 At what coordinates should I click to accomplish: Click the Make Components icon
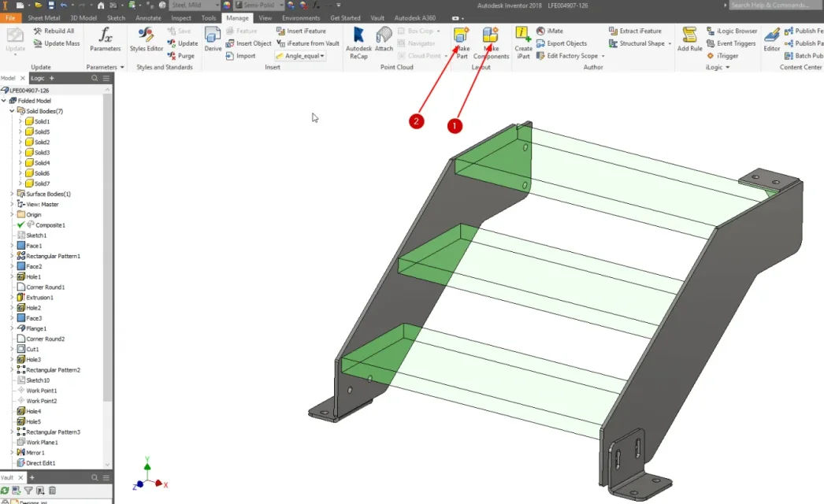click(x=490, y=35)
